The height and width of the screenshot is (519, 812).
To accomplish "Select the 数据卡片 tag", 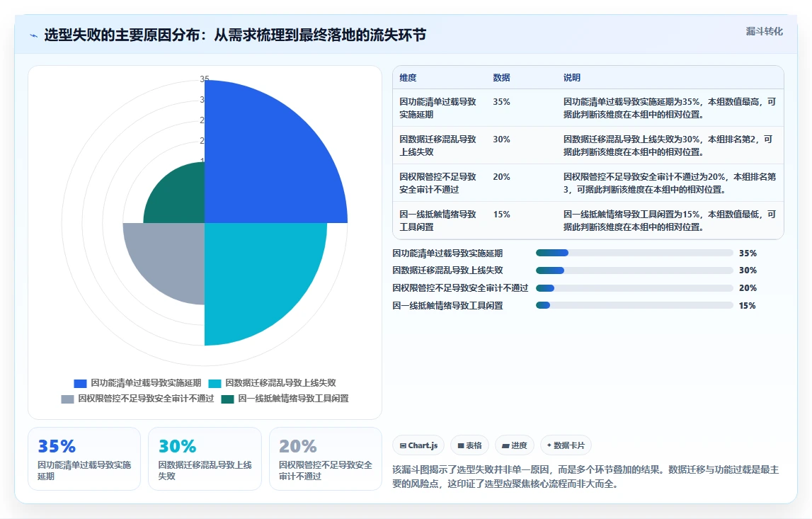I will coord(566,445).
